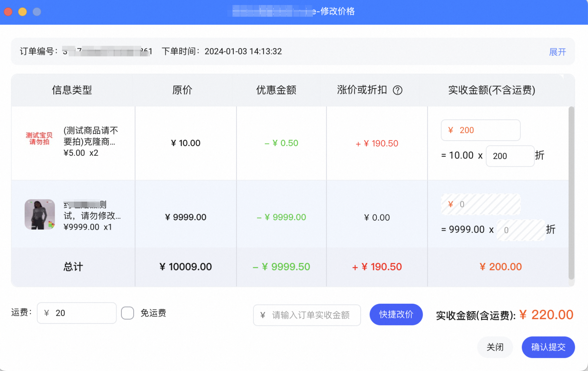The width and height of the screenshot is (588, 371).
Task: Click discount – ¥ 9999.00 cell
Action: [281, 217]
